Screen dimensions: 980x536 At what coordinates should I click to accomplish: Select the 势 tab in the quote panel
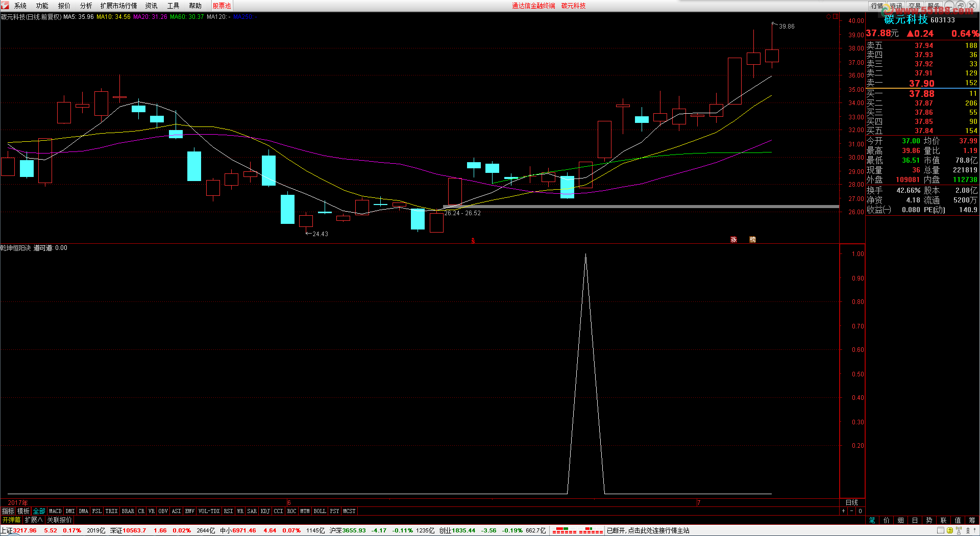[x=929, y=520]
